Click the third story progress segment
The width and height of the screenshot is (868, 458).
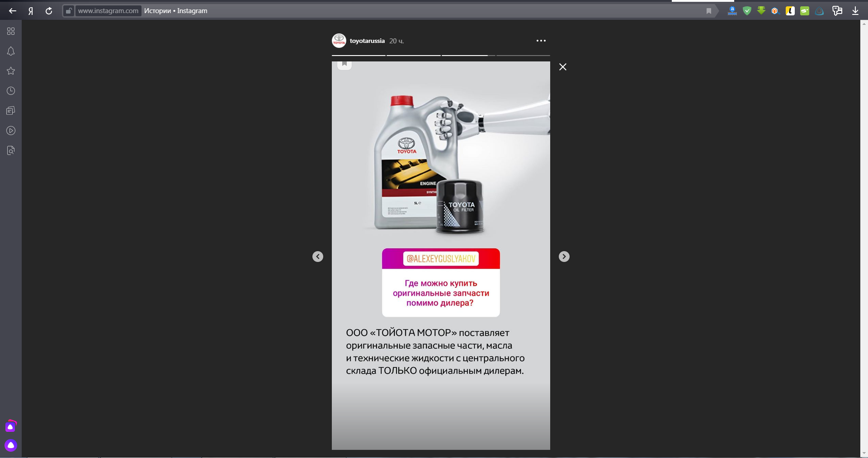click(x=468, y=55)
